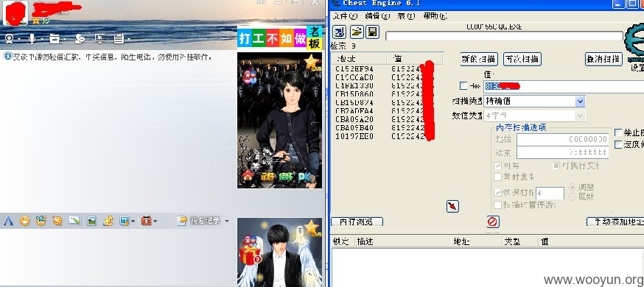This screenshot has width=644, height=287.
Task: Click the 打工不如做老板 banner ad
Action: (280, 39)
